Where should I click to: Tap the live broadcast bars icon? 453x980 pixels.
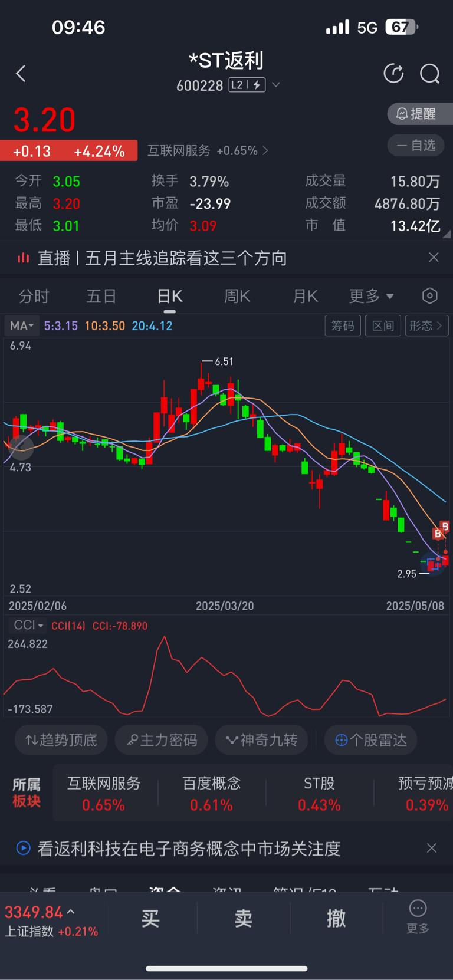point(23,258)
